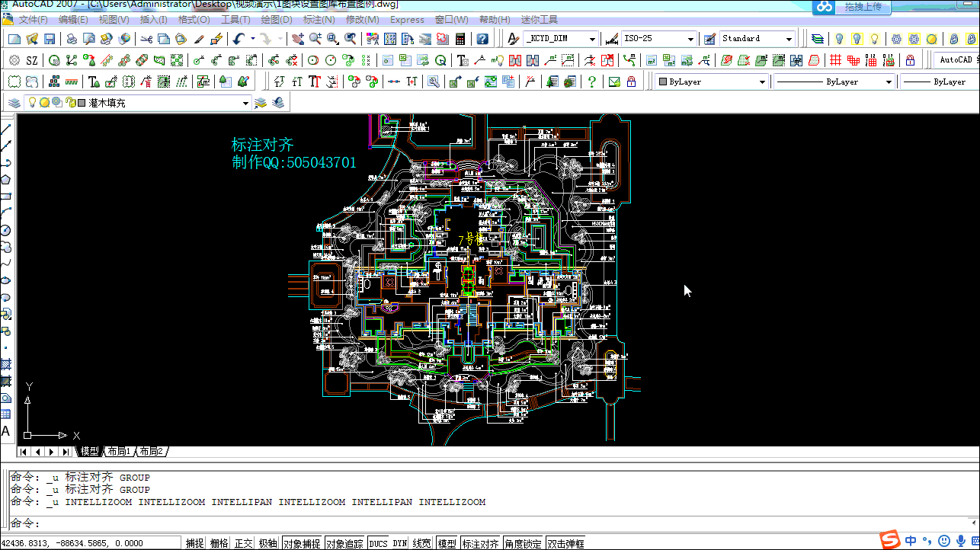Image resolution: width=980 pixels, height=550 pixels.
Task: Open the AutoCAD workspace dropdown
Action: [x=956, y=60]
